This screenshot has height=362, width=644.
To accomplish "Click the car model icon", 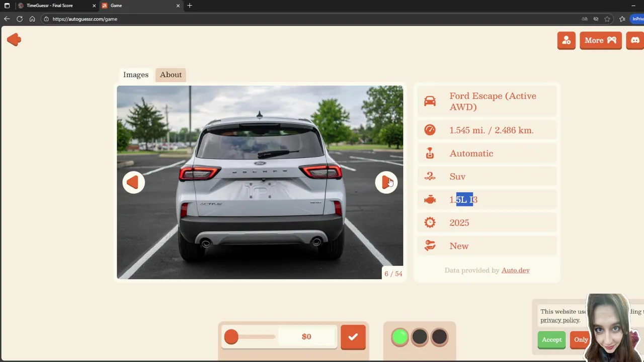I will [x=430, y=102].
